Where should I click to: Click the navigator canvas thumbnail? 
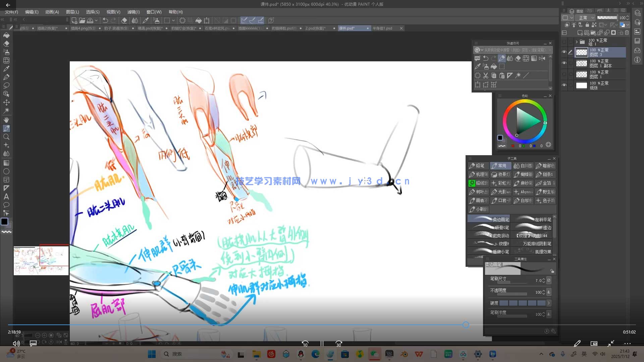pos(41,260)
